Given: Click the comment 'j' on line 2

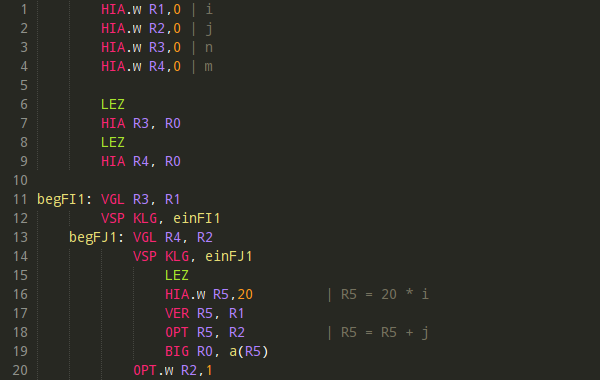Looking at the screenshot, I should [209, 29].
